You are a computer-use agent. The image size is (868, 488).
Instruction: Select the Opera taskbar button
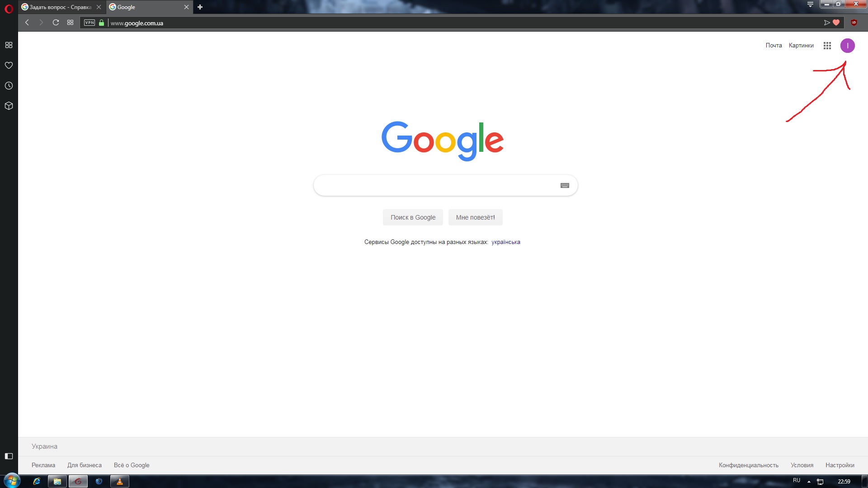point(78,482)
